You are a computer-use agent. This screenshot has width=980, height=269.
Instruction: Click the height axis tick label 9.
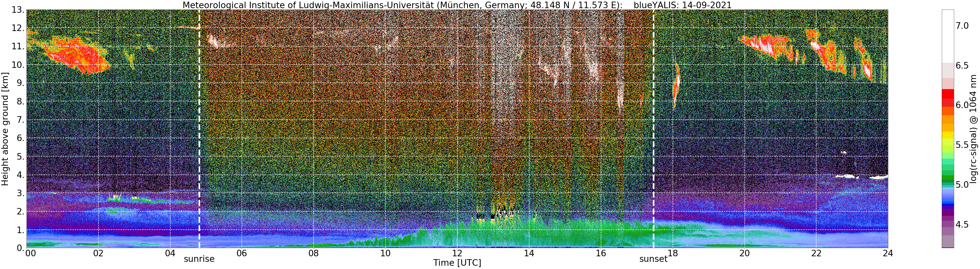[x=21, y=83]
